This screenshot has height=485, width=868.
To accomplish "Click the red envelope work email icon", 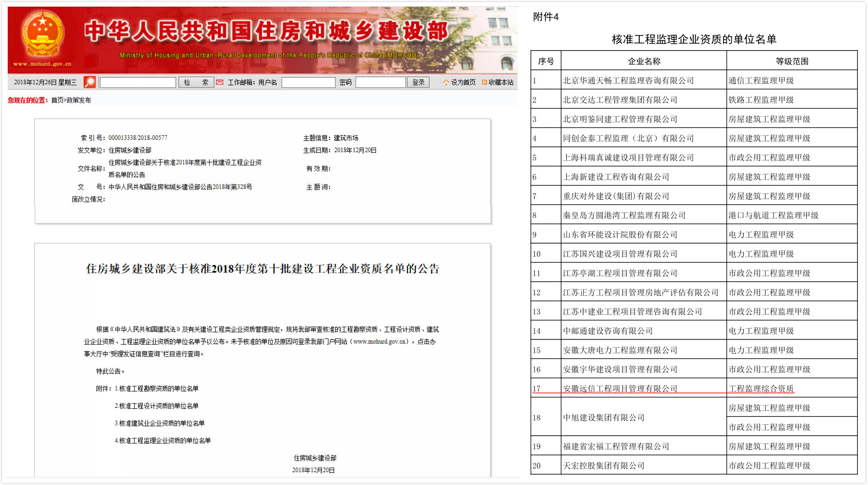I will coord(220,82).
